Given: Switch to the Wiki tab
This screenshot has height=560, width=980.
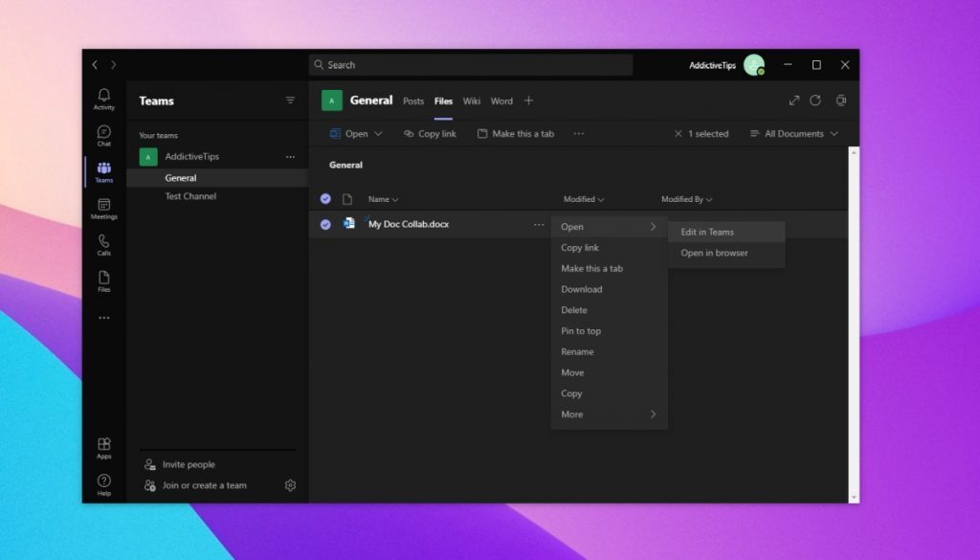Looking at the screenshot, I should (x=471, y=101).
